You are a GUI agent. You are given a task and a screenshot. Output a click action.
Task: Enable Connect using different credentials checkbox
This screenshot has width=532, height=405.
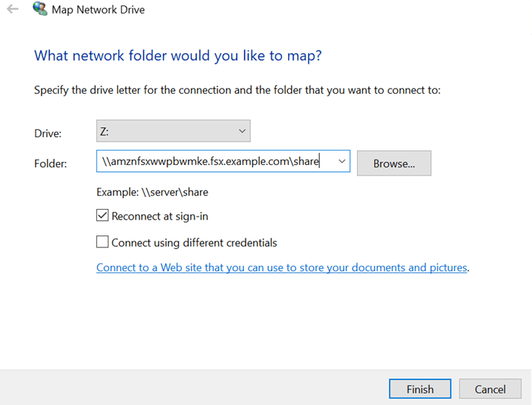tap(103, 243)
